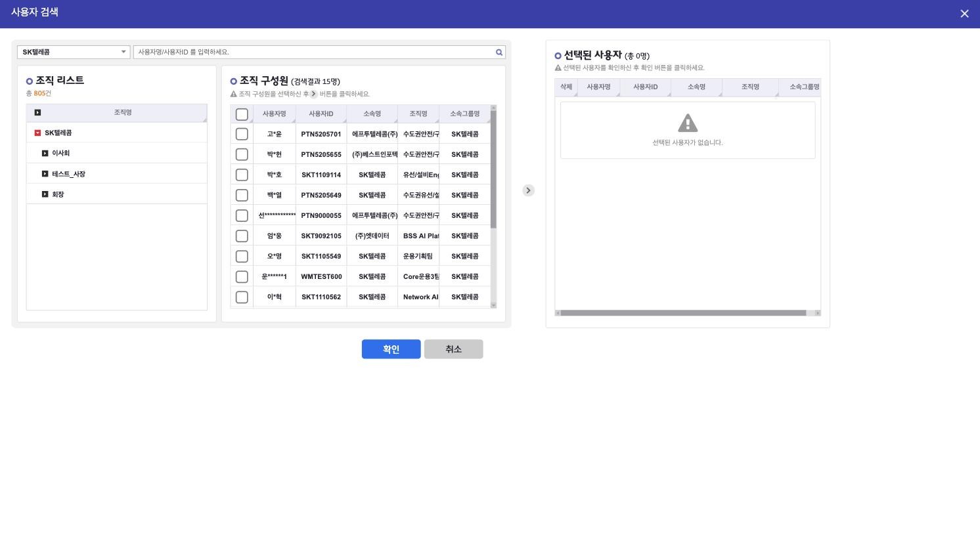Click the user ID cell PTN5205701
Image resolution: width=980 pixels, height=533 pixels.
point(321,134)
